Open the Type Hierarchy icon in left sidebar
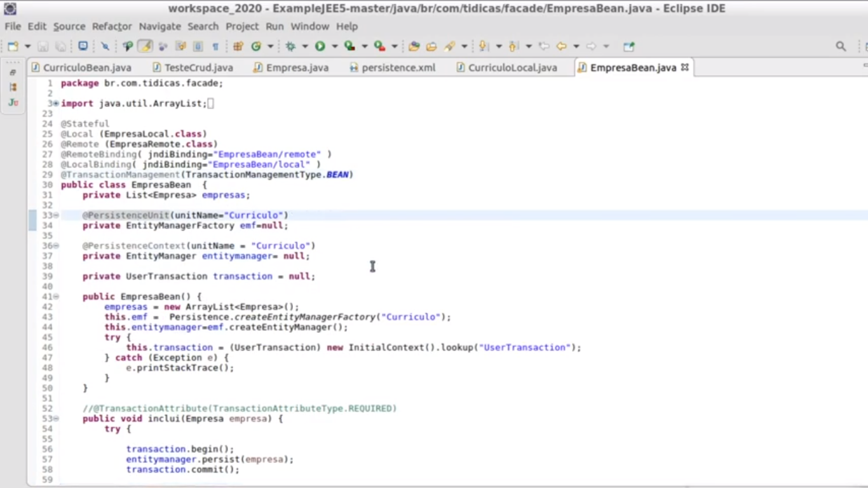 (x=13, y=88)
